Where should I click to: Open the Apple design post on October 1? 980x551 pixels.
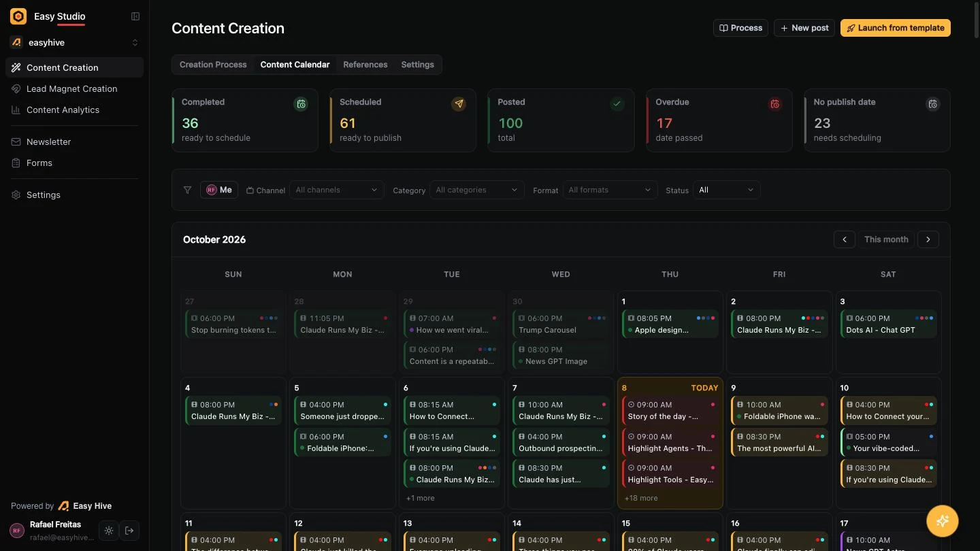point(670,324)
